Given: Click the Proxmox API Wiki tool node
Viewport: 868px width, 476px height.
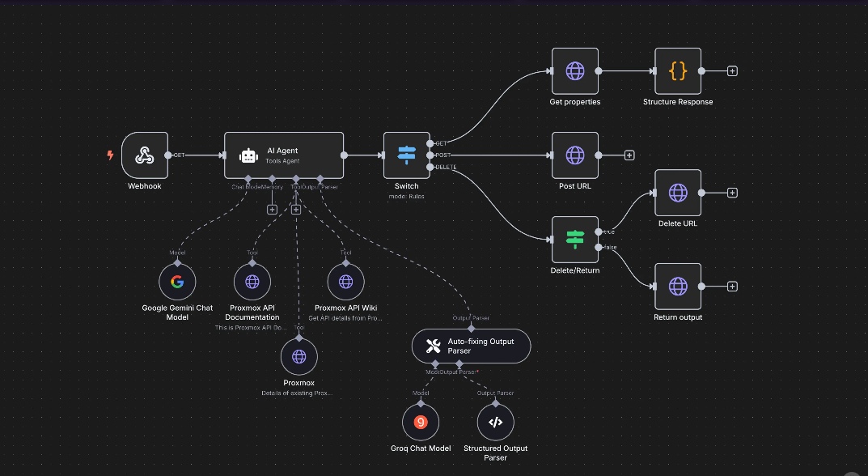Looking at the screenshot, I should coord(345,282).
